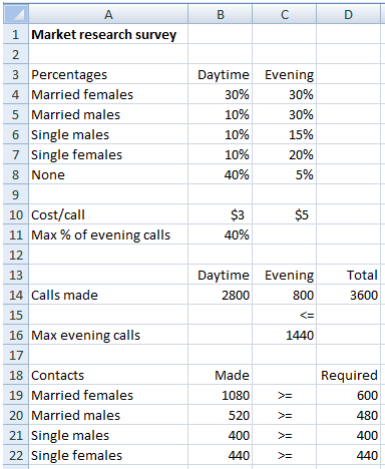Click Married females contacts made 1080 cell

220,395
